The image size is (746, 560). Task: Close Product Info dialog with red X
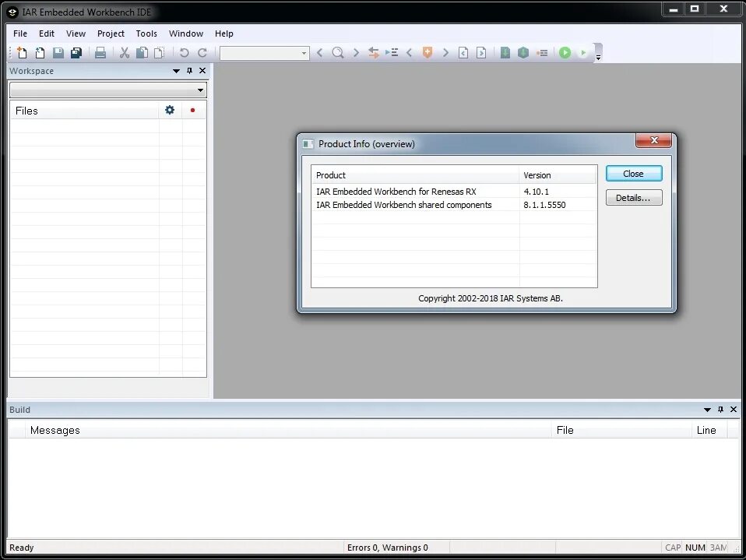(653, 140)
